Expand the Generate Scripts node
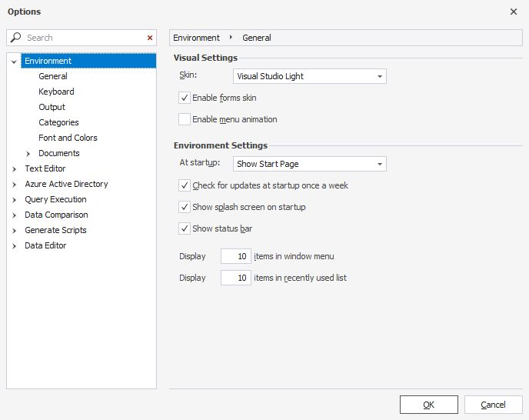This screenshot has height=420, width=529. click(x=14, y=231)
